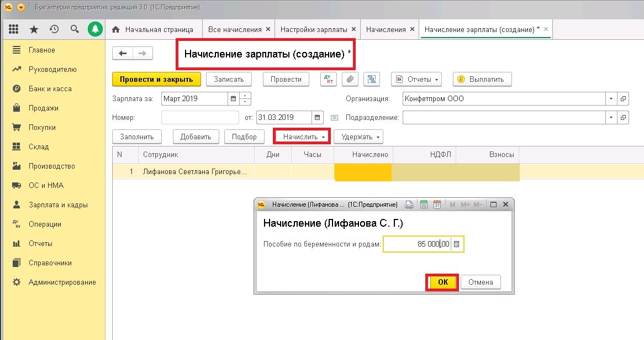Click the favorites star icon
This screenshot has width=644, height=340.
(x=33, y=29)
